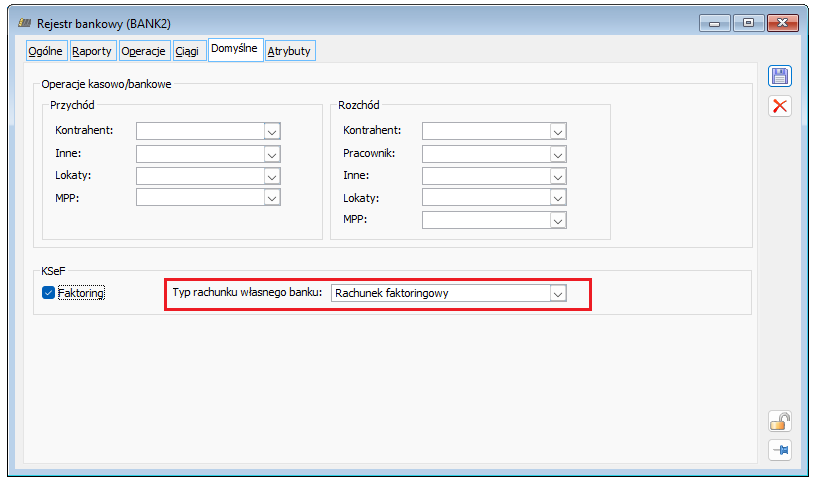Click the padlock icon
The image size is (813, 481).
(779, 421)
